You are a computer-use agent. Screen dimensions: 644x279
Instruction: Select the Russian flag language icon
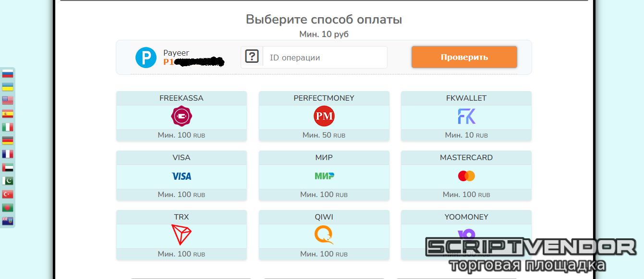tap(8, 74)
